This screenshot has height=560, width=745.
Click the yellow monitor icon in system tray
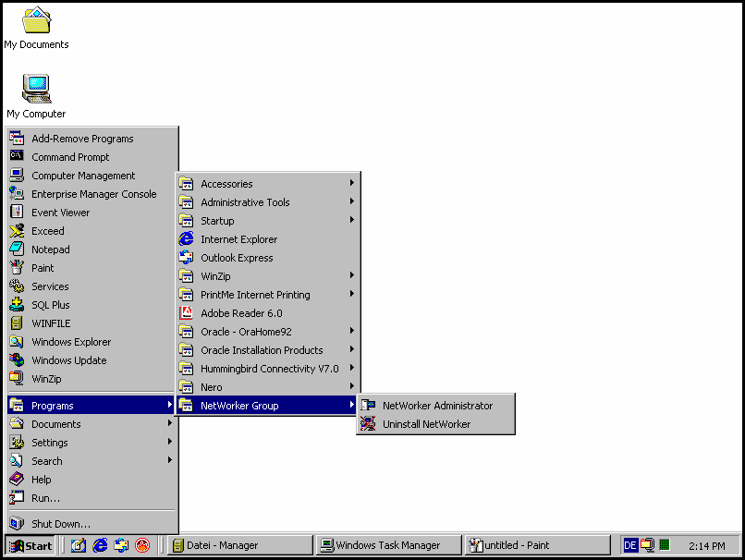(647, 545)
